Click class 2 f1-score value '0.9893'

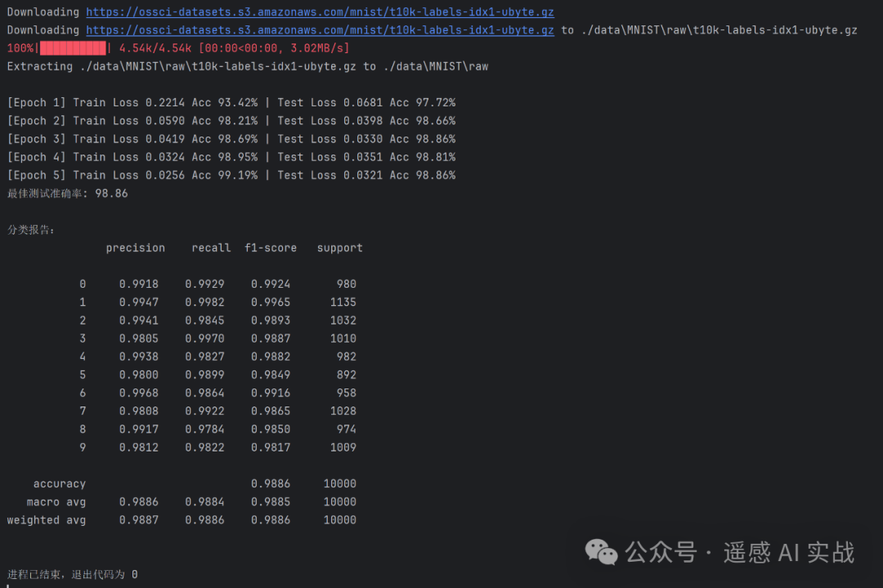coord(271,321)
